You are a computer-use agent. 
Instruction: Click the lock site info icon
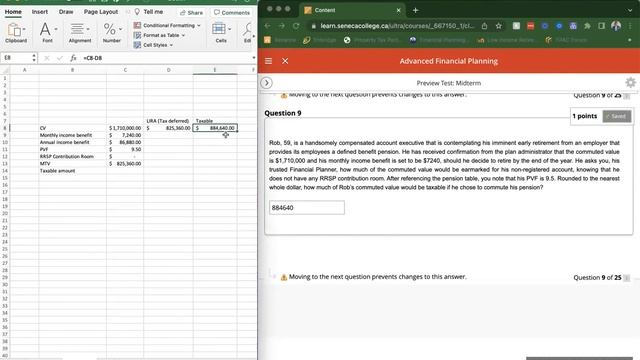pos(313,26)
